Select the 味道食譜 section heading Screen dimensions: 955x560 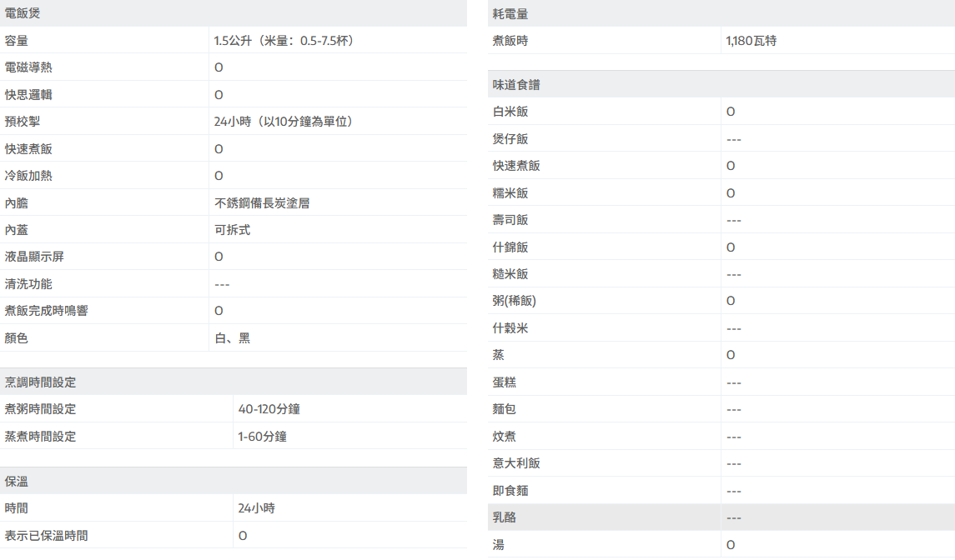516,84
